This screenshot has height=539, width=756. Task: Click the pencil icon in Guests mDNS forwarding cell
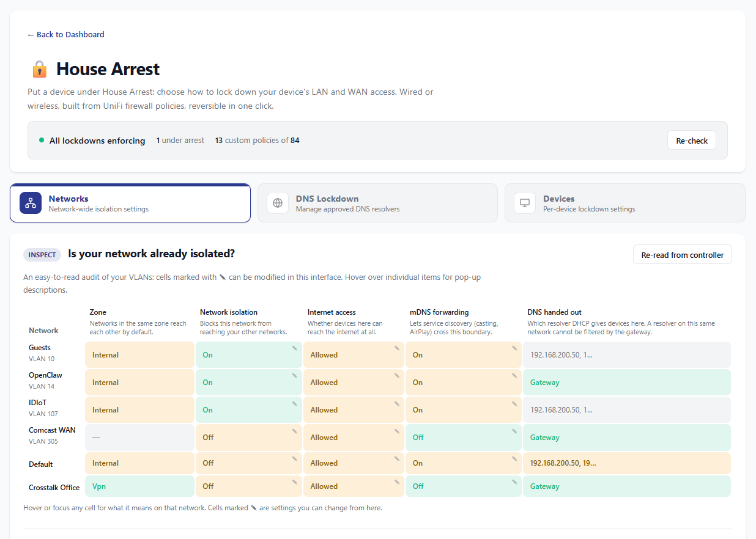[x=514, y=348]
